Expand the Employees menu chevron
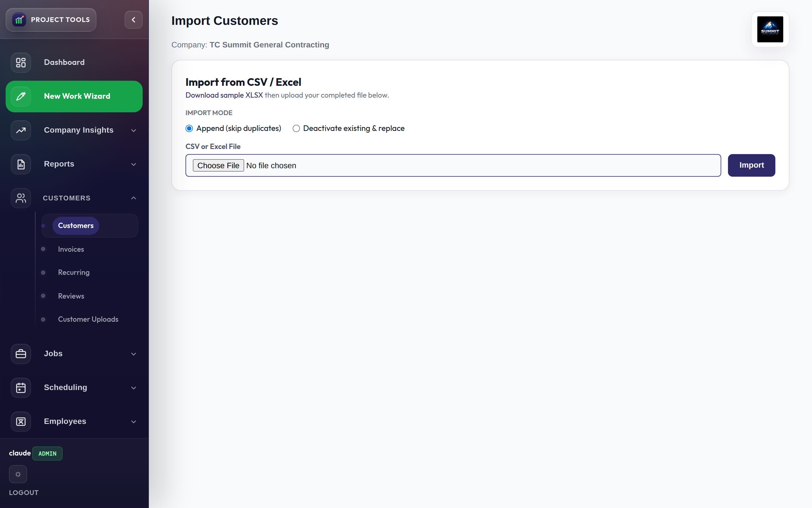812x508 pixels. pos(134,422)
